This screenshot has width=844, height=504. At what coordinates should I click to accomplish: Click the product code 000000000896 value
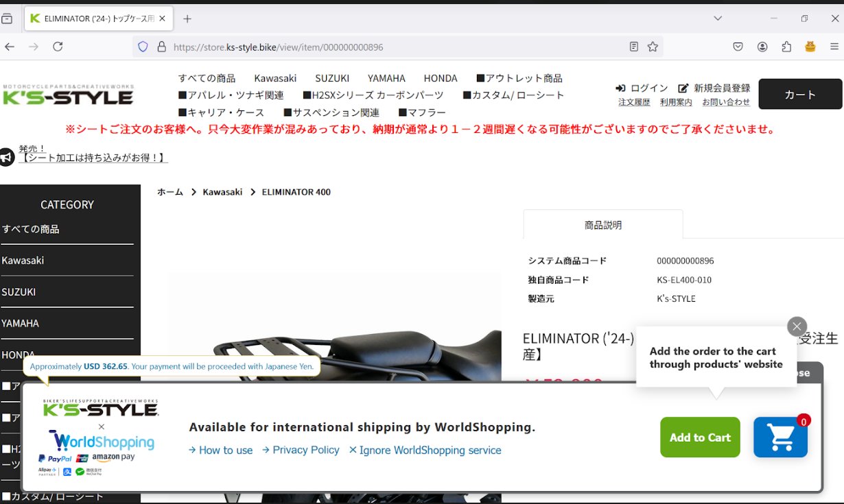pyautogui.click(x=685, y=261)
